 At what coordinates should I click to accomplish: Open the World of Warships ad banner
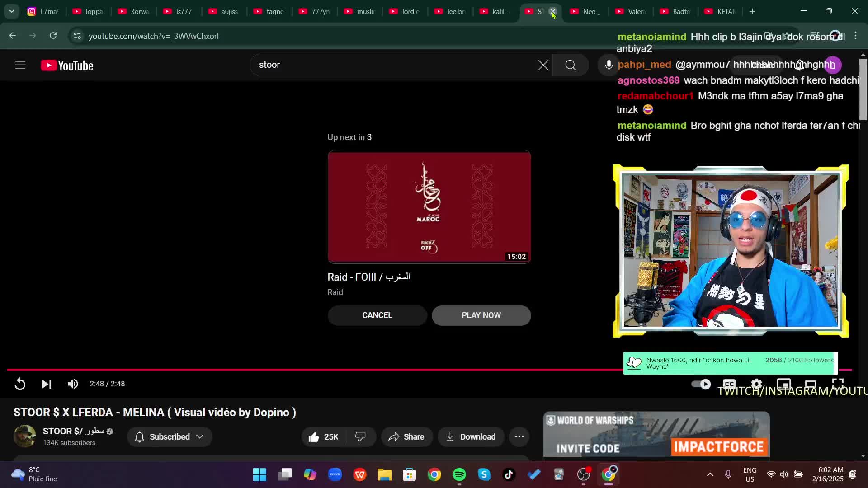pos(656,435)
